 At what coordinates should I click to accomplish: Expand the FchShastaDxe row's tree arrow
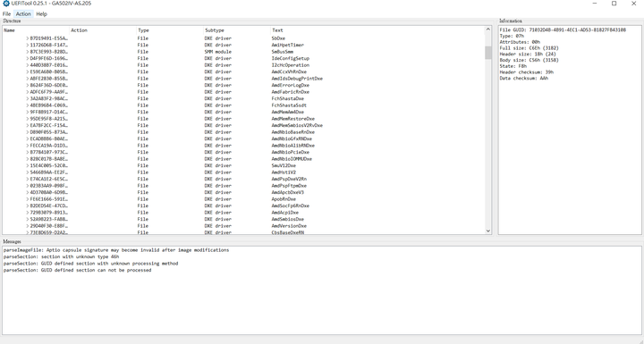[28, 98]
